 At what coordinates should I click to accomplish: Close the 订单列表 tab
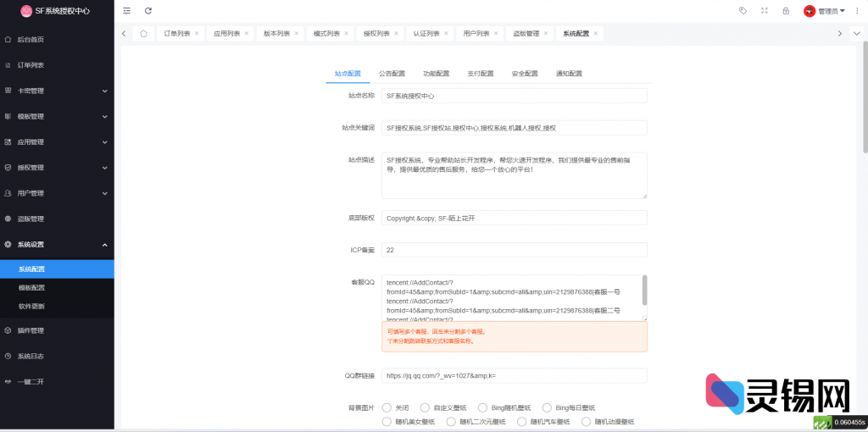[197, 34]
